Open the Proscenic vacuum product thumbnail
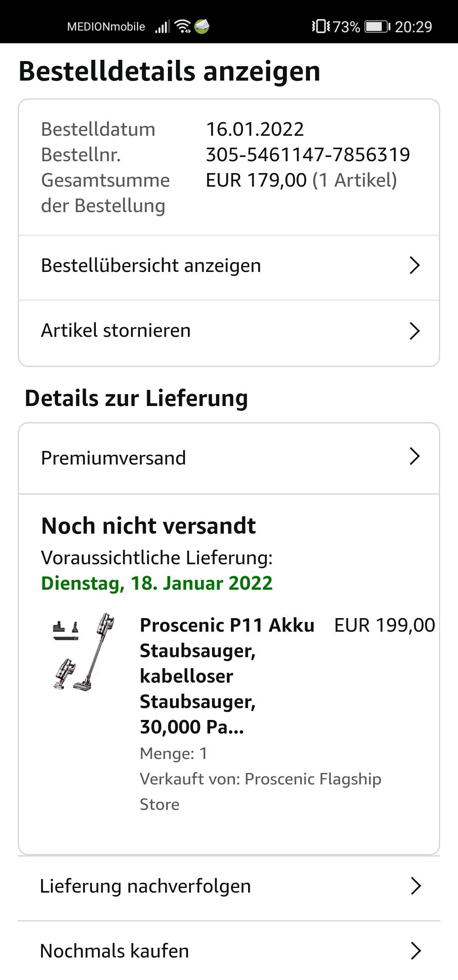This screenshot has width=458, height=980. 84,652
